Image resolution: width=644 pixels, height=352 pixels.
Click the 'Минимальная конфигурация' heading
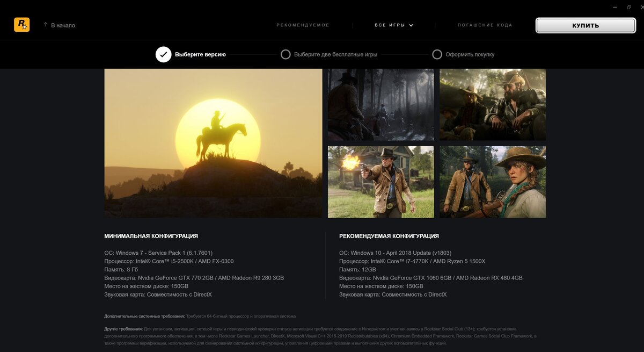(151, 236)
